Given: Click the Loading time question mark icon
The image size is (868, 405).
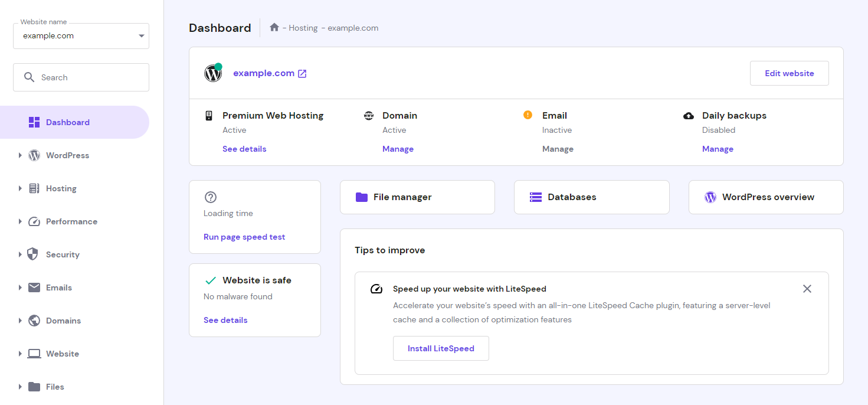Looking at the screenshot, I should coord(210,197).
